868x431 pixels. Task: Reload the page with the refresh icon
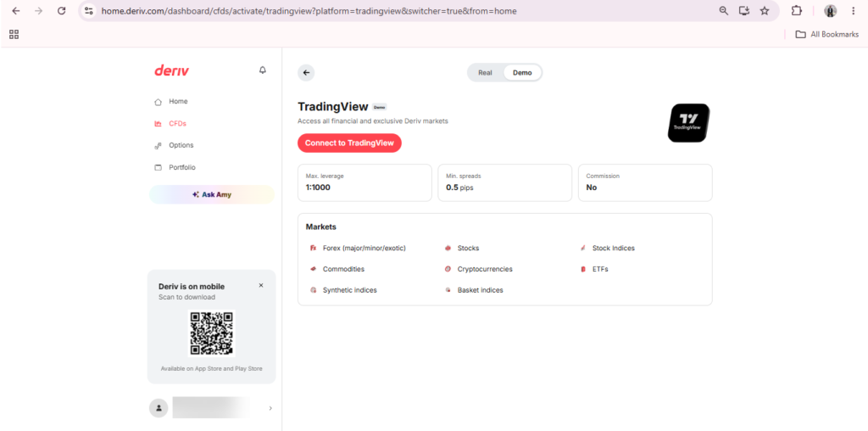coord(61,10)
